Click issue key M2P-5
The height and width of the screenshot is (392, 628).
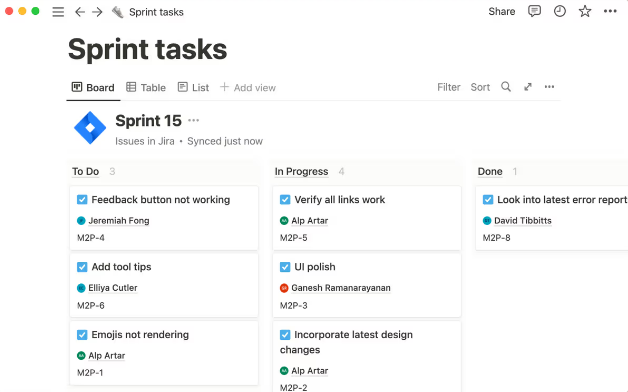point(294,238)
